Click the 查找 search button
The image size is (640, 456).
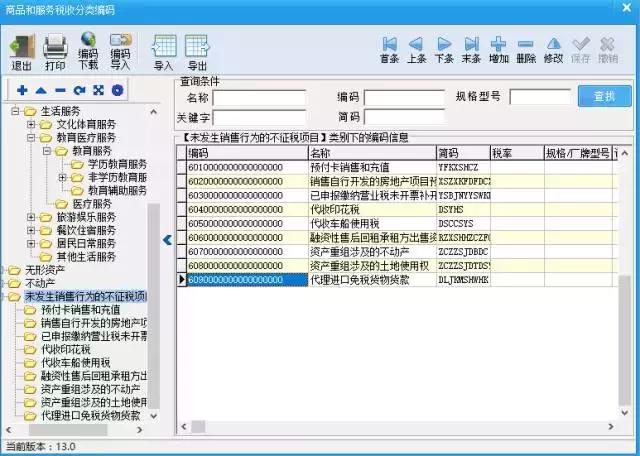(604, 96)
